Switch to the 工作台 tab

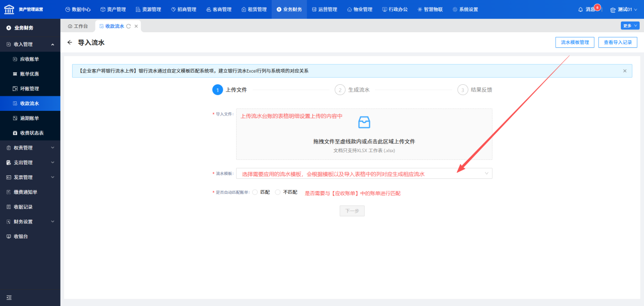pos(78,26)
